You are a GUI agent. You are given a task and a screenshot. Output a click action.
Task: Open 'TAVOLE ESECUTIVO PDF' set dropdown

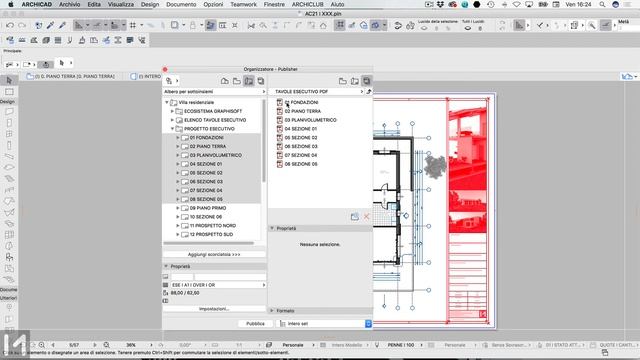(x=318, y=91)
